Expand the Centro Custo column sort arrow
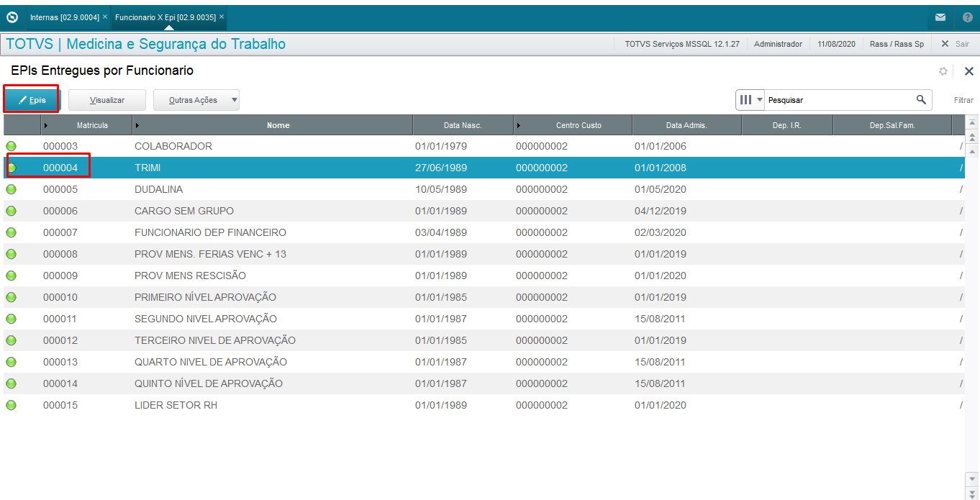 point(519,125)
